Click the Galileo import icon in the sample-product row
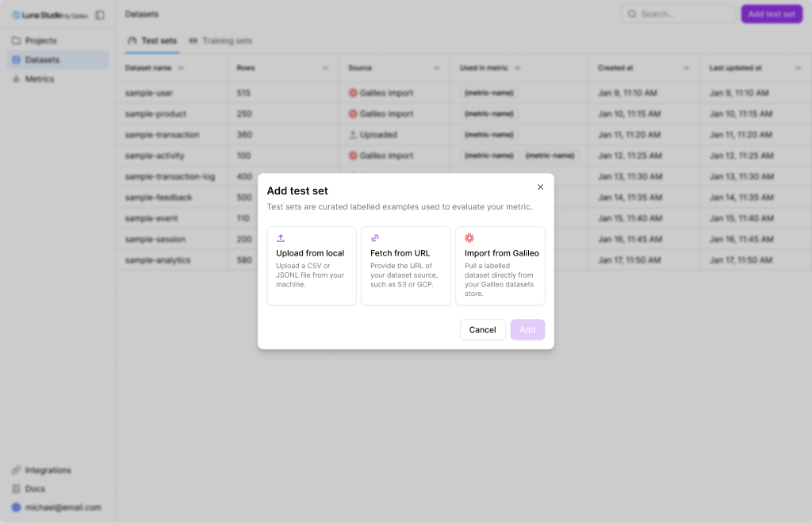This screenshot has height=523, width=812. click(353, 113)
